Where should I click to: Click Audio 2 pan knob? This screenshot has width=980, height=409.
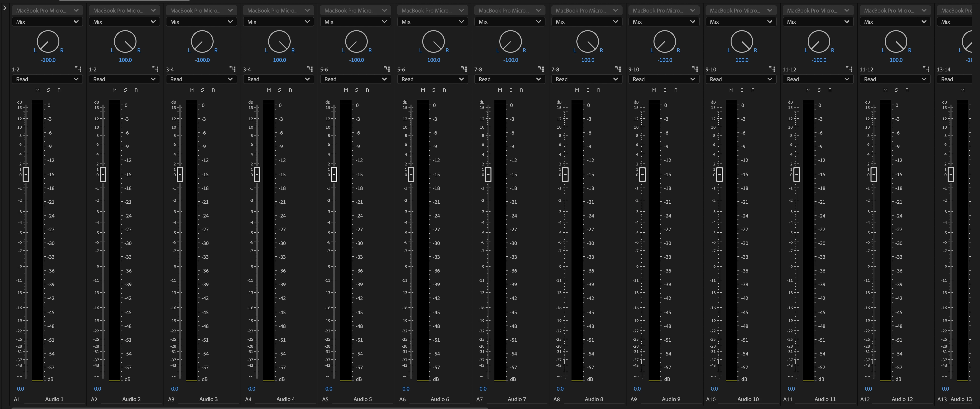pyautogui.click(x=125, y=42)
